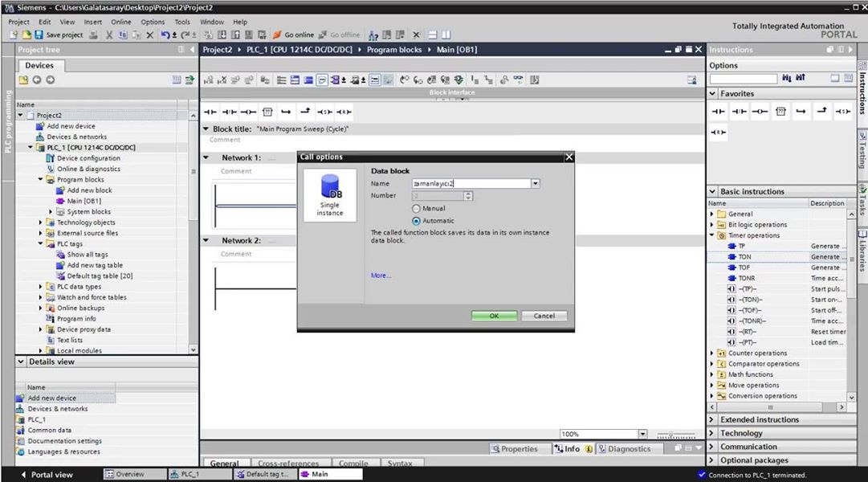This screenshot has height=482, width=868.
Task: Collapse the Block title section
Action: point(206,129)
